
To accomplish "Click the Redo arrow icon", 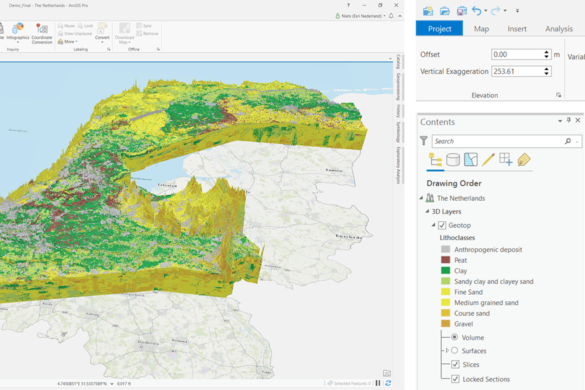I will pos(495,11).
